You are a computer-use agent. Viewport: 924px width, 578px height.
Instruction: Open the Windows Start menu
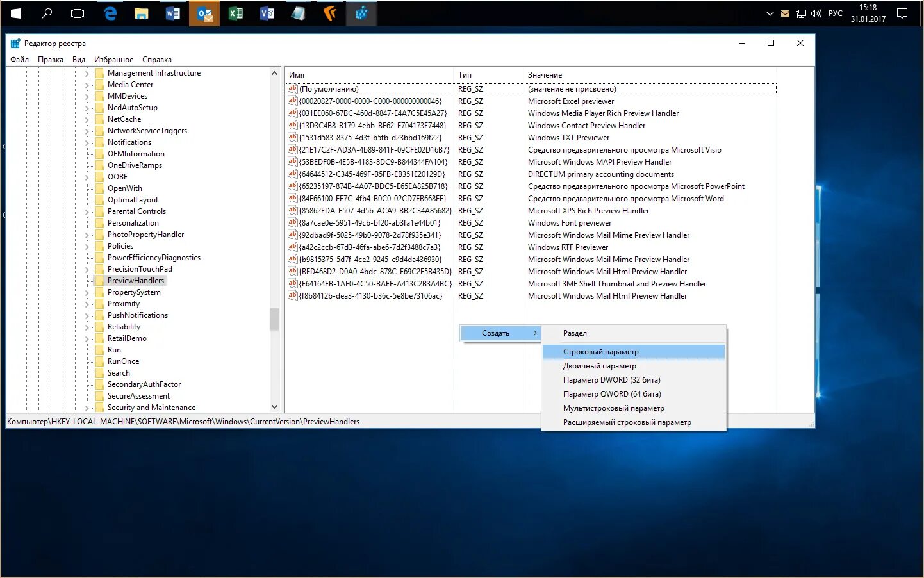[x=16, y=13]
